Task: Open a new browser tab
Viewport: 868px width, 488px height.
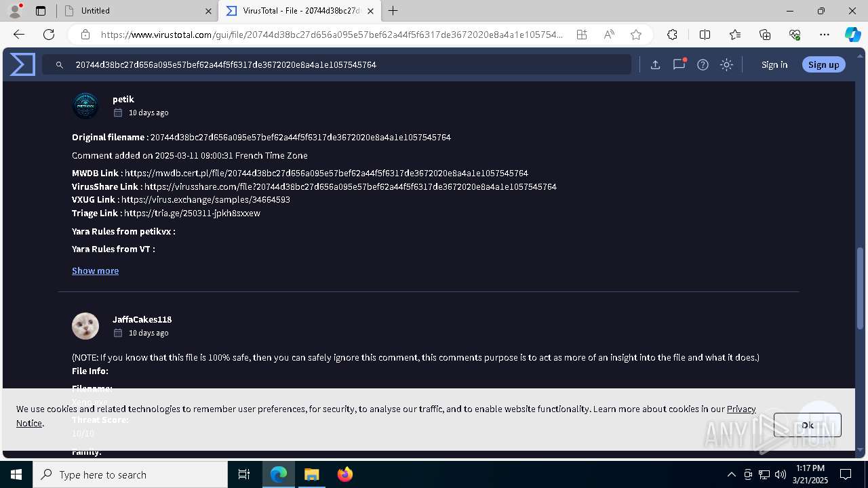Action: coord(393,11)
